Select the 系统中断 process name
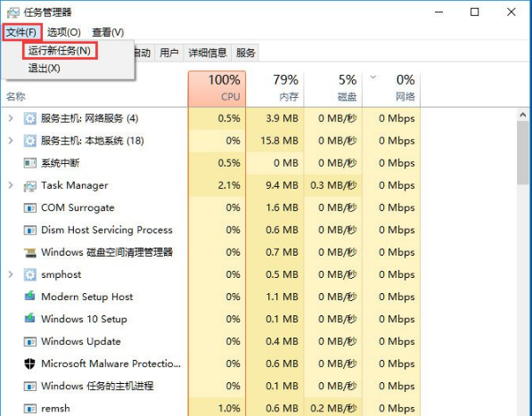Viewport: 532px width, 416px height. [61, 163]
